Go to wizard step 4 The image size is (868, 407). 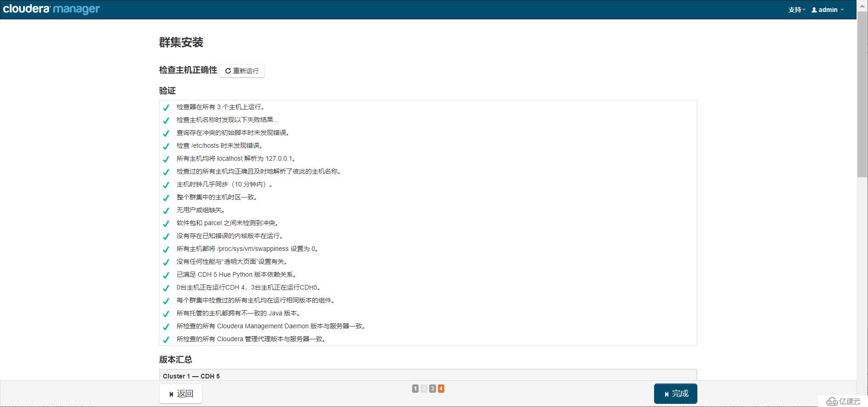click(x=441, y=389)
